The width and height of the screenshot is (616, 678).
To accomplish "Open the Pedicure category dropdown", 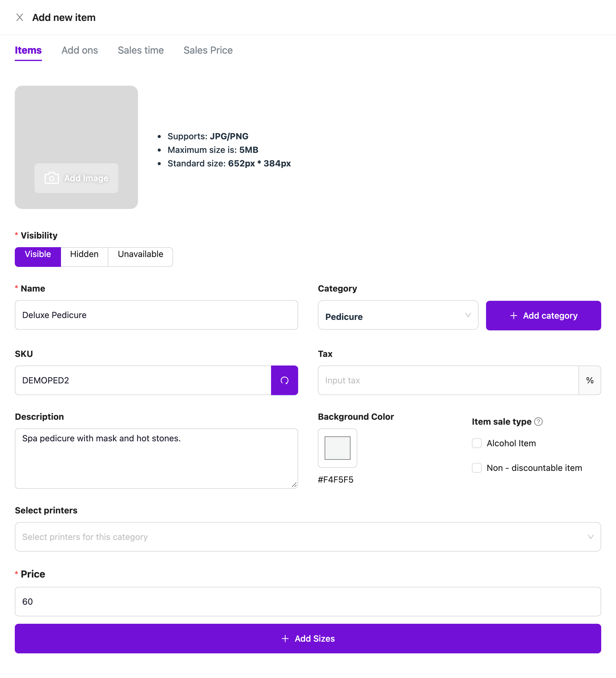I will point(398,315).
